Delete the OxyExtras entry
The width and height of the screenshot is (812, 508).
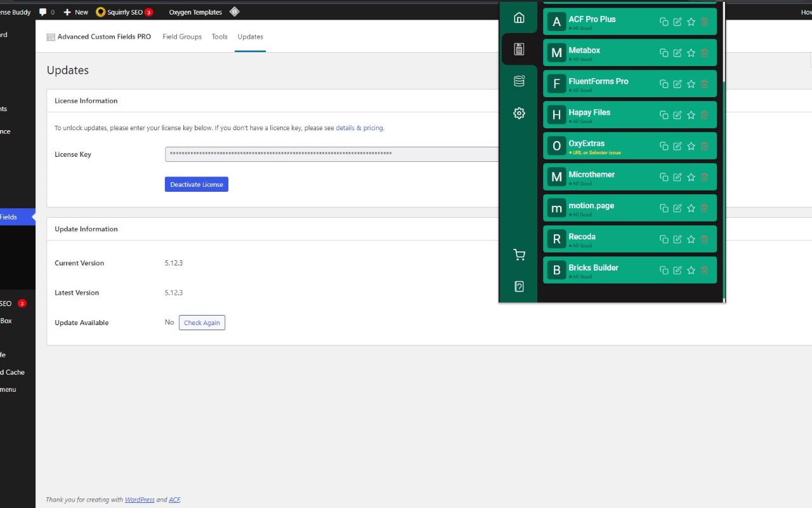pos(704,146)
